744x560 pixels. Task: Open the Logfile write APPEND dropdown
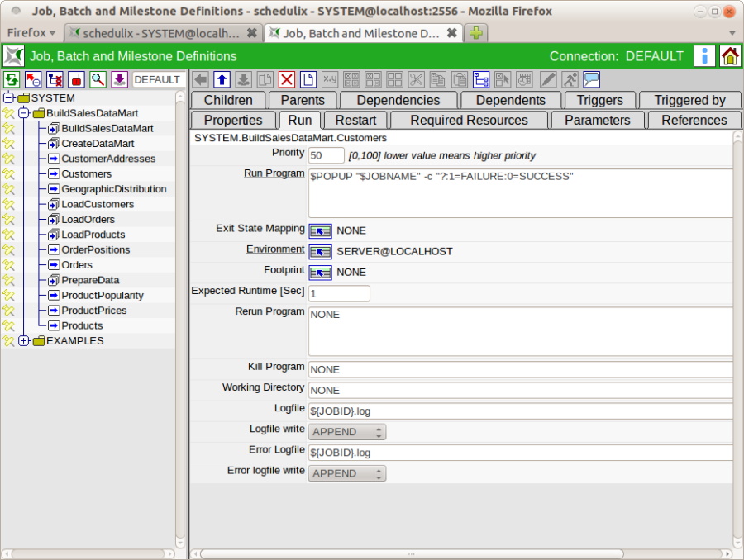[346, 432]
